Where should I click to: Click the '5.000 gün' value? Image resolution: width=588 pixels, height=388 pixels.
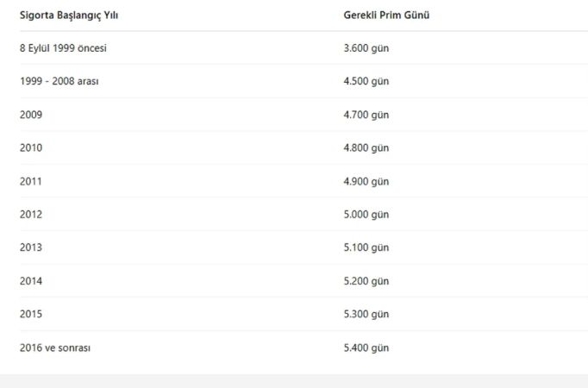tap(366, 215)
